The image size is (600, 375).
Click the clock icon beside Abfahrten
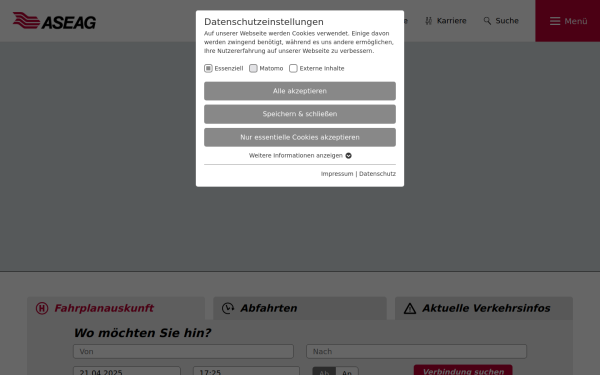[228, 308]
